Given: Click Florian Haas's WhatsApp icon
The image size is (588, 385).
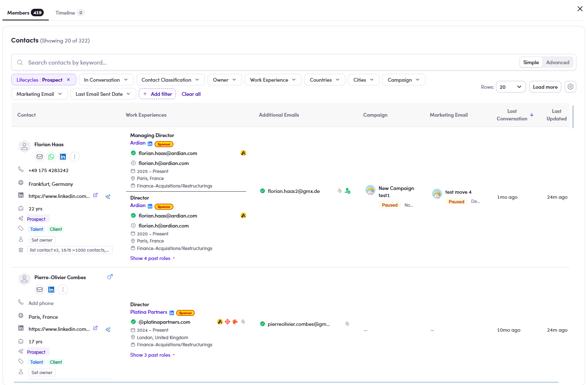Looking at the screenshot, I should [51, 157].
